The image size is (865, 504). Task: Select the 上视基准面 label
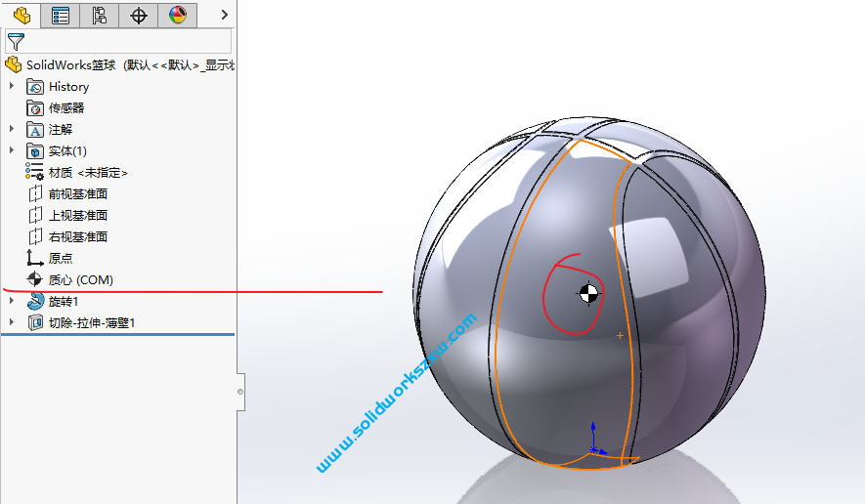coord(78,216)
